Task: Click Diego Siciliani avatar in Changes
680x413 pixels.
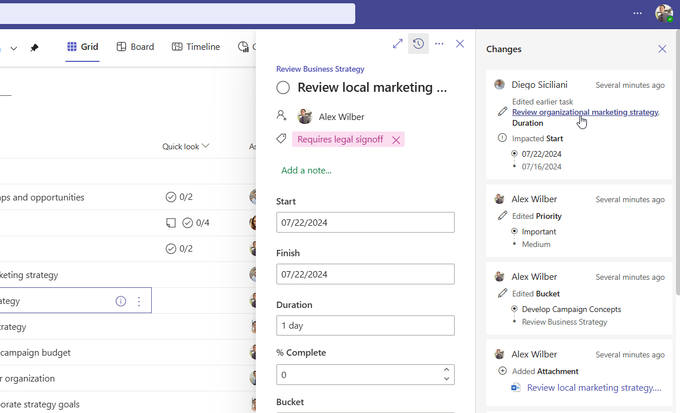Action: tap(500, 85)
